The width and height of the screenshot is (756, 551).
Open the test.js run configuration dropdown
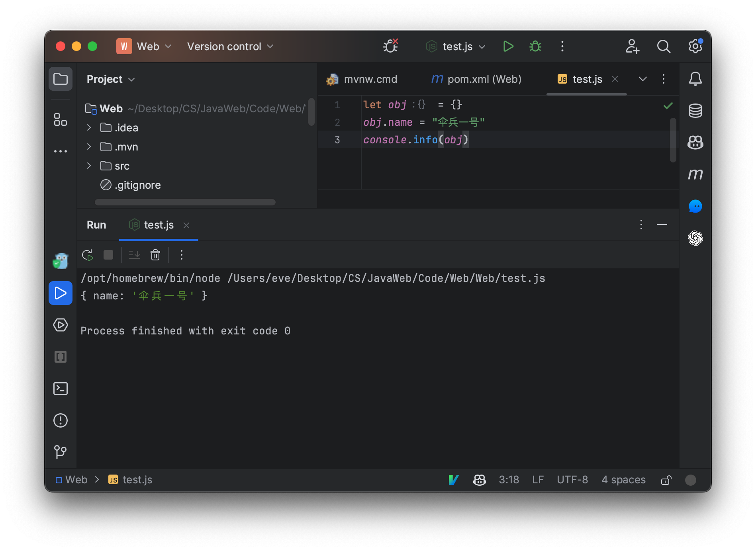[x=456, y=47]
